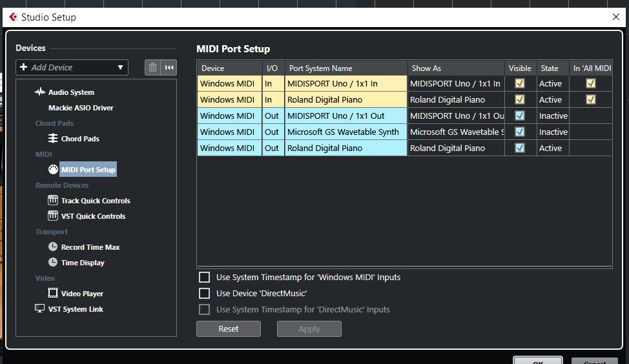This screenshot has width=629, height=364.
Task: Click the trash Remove Device icon
Action: tap(152, 67)
